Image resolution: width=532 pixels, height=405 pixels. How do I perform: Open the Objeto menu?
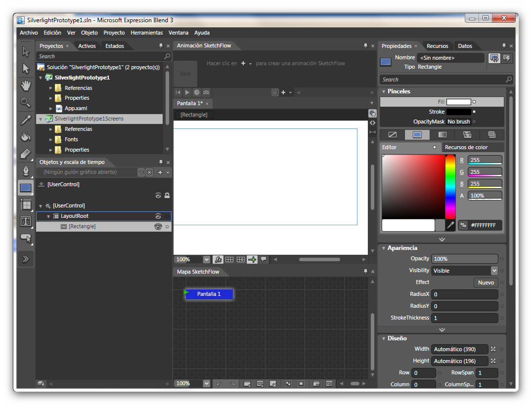(x=89, y=33)
